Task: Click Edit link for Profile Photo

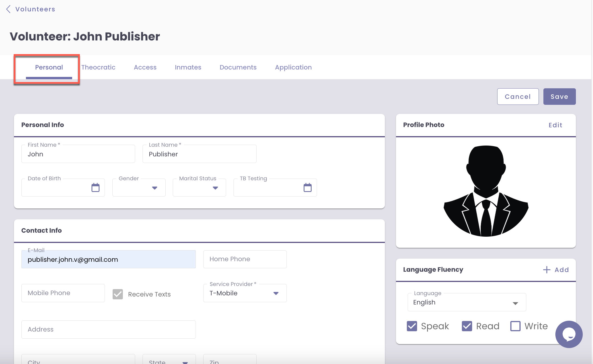Action: tap(555, 125)
